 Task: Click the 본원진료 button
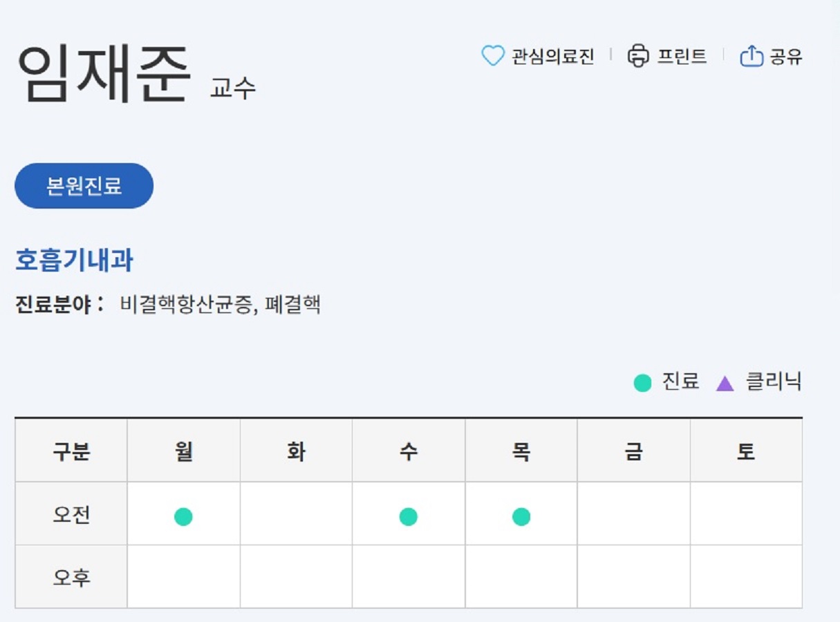[x=83, y=185]
